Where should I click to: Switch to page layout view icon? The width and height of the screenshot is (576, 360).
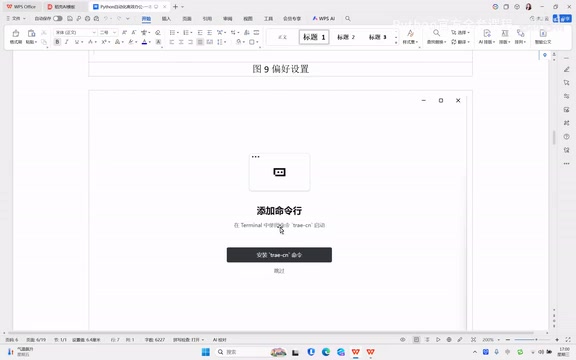pyautogui.click(x=416, y=340)
